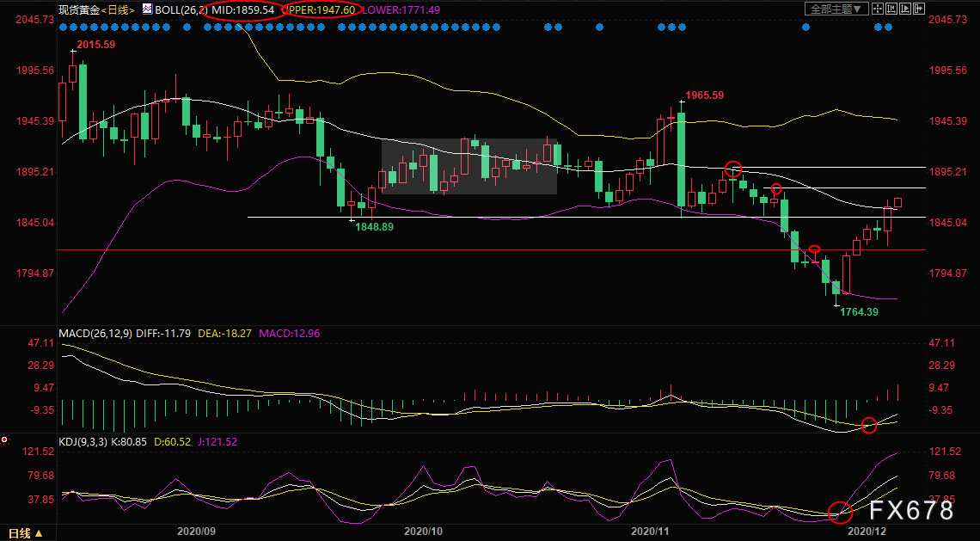The height and width of the screenshot is (541, 980).
Task: Click the red horizontal support line
Action: click(491, 250)
